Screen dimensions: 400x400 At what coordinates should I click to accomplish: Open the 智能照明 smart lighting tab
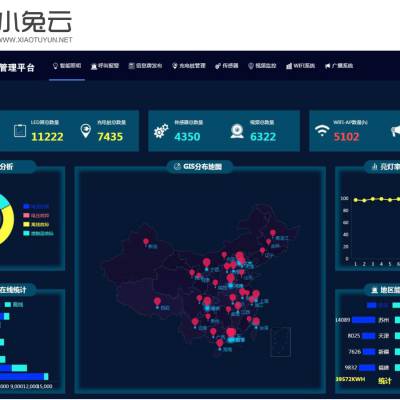[x=67, y=66]
